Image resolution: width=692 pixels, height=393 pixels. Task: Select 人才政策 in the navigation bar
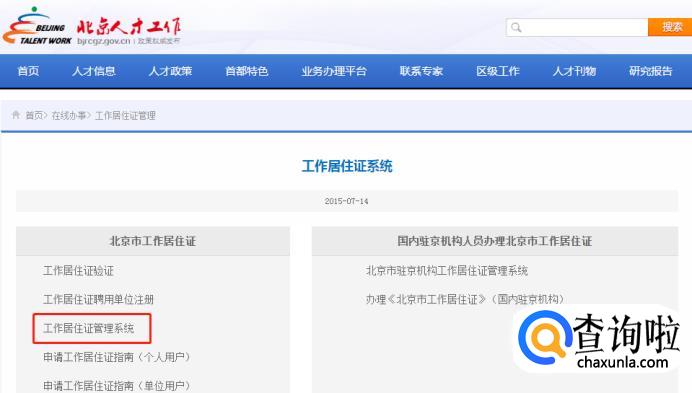[170, 71]
